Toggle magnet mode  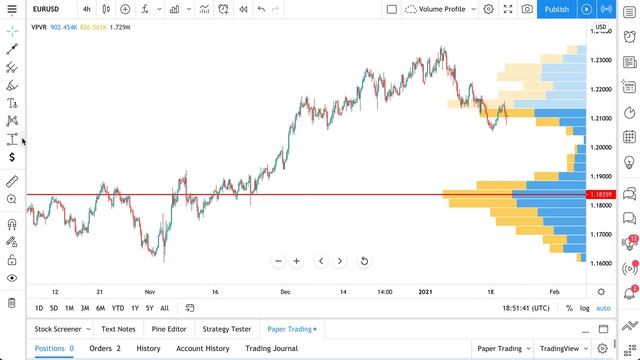[12, 224]
